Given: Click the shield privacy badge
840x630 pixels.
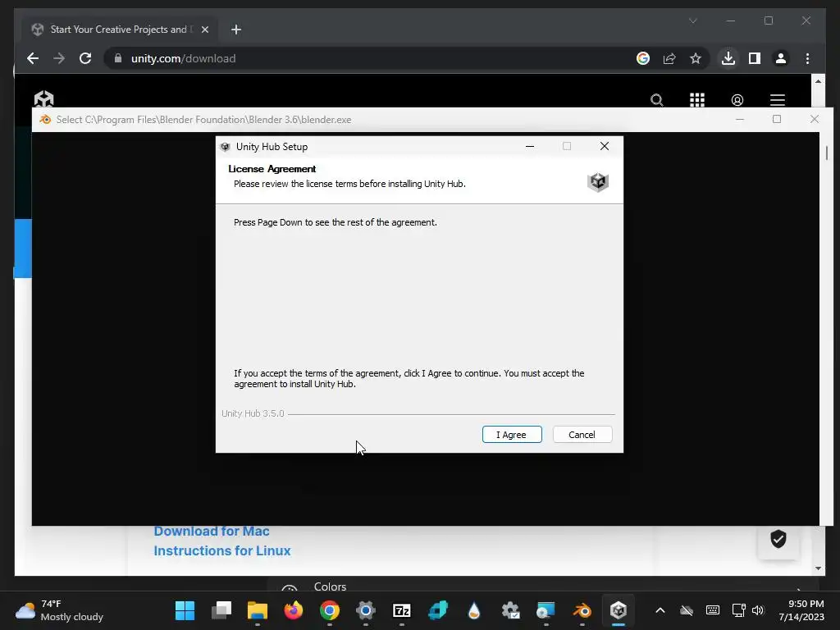Looking at the screenshot, I should tap(778, 539).
